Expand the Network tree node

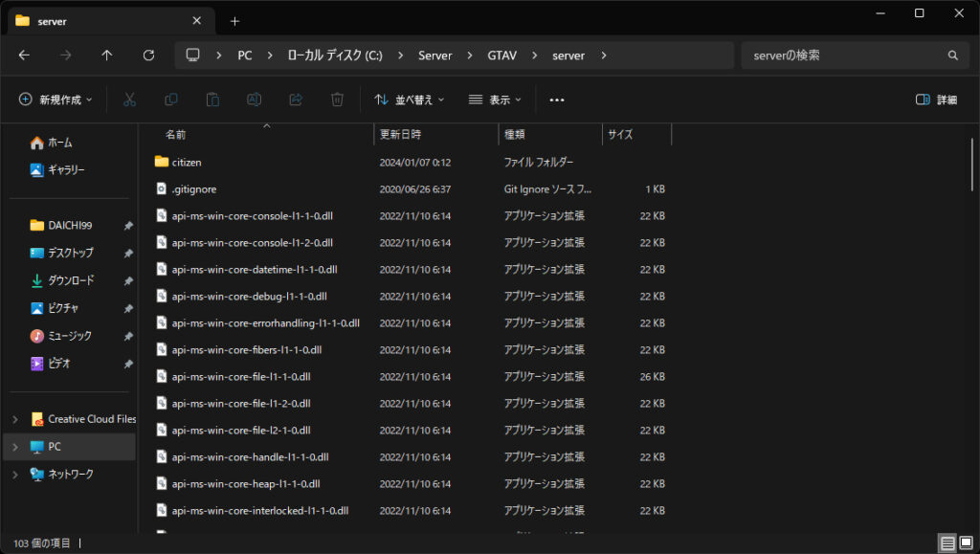point(15,475)
